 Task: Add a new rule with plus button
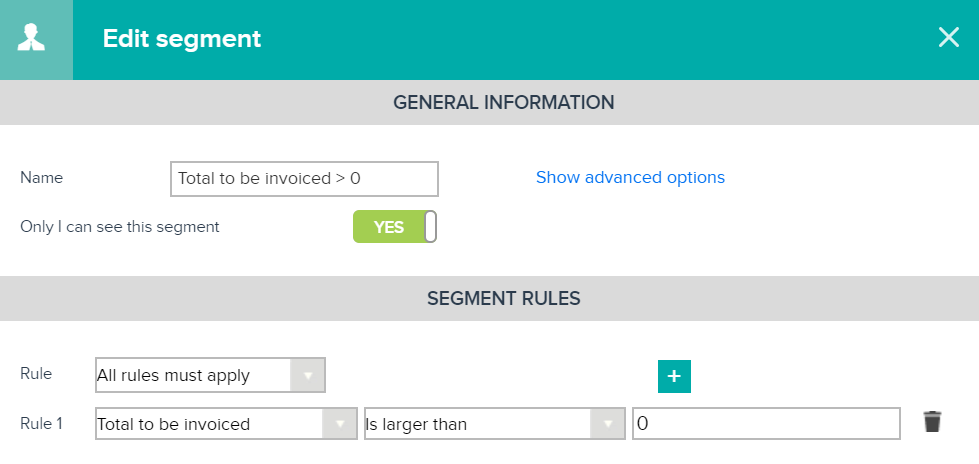674,376
